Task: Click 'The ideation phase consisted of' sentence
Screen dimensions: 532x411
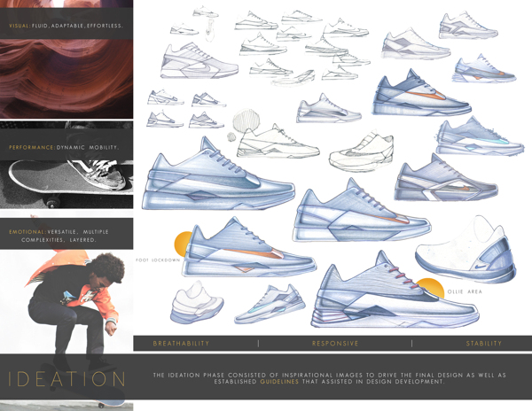Action: pyautogui.click(x=329, y=378)
